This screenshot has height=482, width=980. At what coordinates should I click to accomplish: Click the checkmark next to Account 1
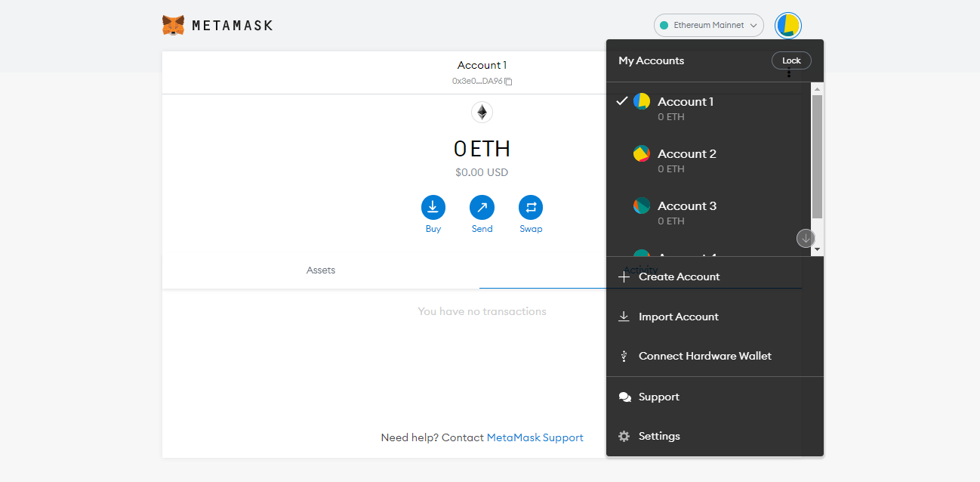622,100
